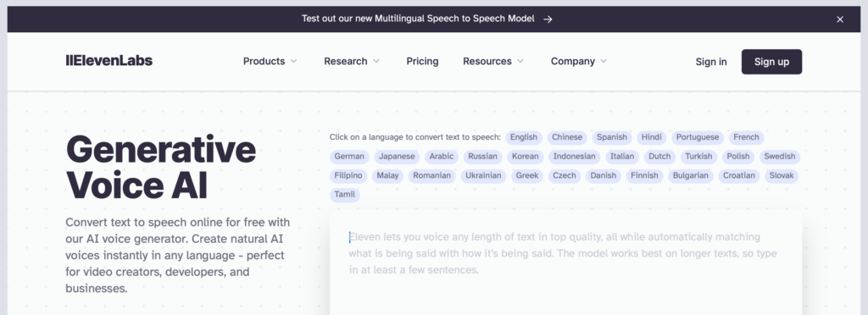
Task: Select the Hindi language chip
Action: pos(652,138)
